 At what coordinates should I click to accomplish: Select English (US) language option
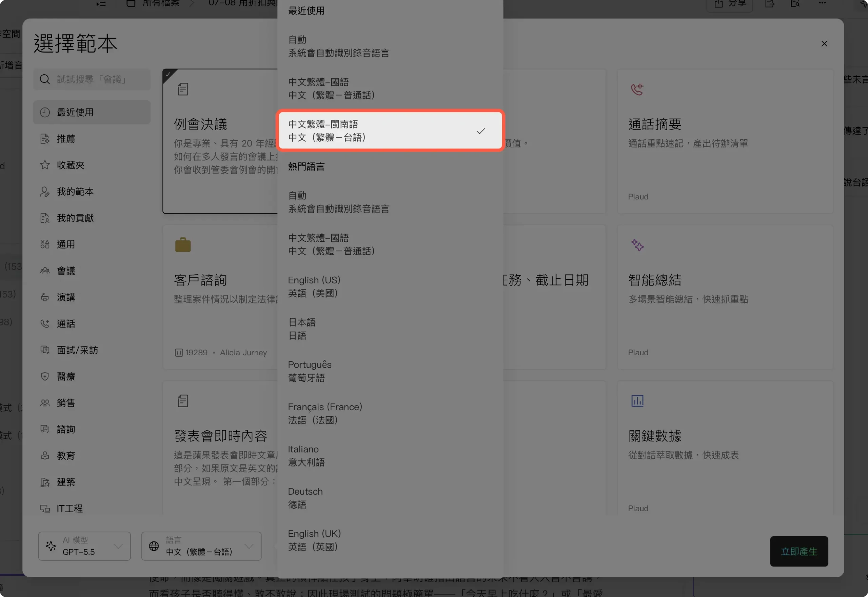tap(390, 286)
